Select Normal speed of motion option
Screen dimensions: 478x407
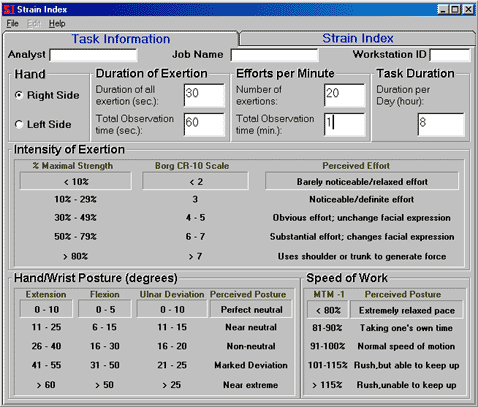pyautogui.click(x=406, y=346)
